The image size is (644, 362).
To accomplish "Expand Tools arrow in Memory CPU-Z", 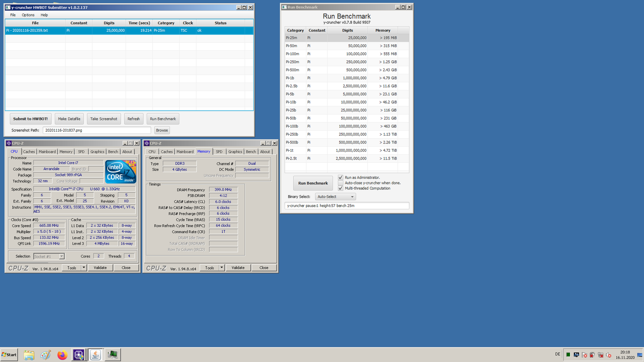I will pyautogui.click(x=222, y=268).
